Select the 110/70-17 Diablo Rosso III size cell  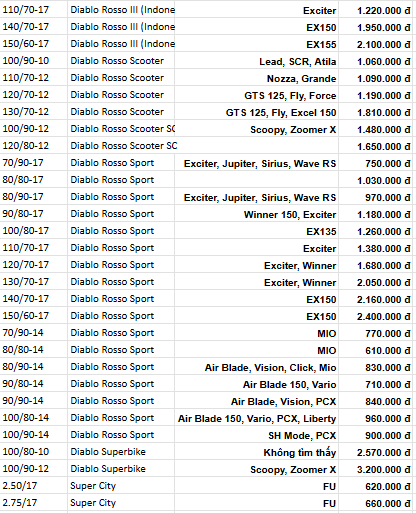34,10
